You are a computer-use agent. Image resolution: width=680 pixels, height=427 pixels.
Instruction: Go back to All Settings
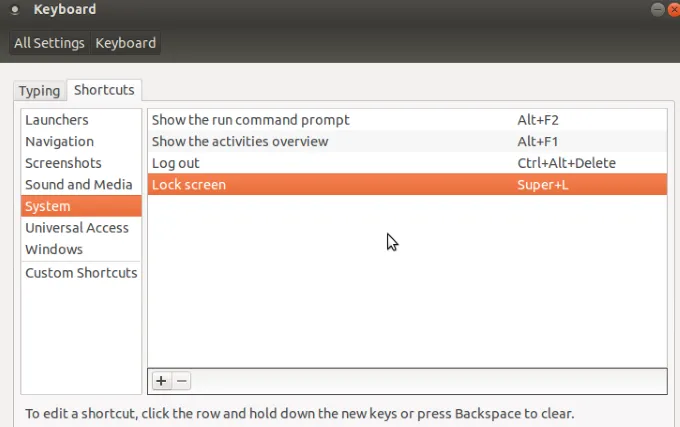pyautogui.click(x=50, y=43)
